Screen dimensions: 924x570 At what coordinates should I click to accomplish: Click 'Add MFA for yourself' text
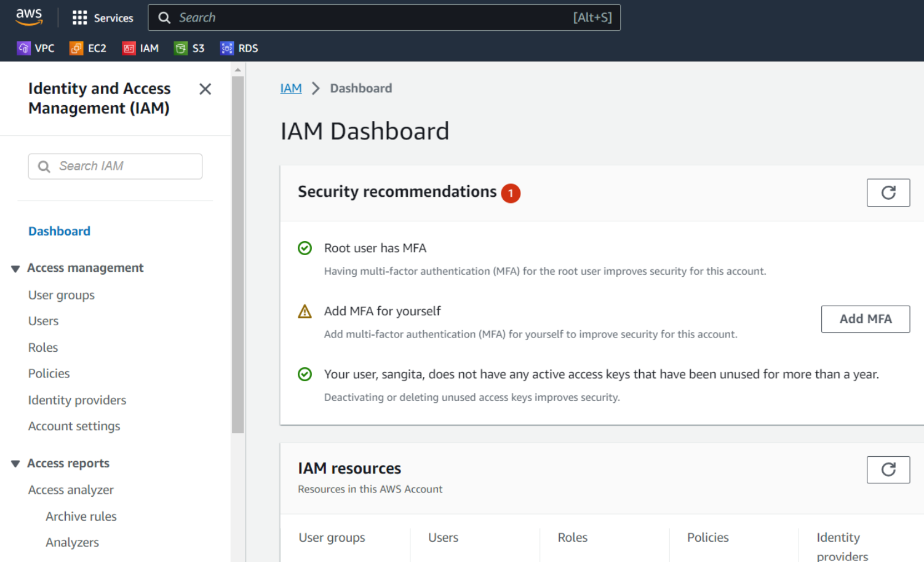[382, 311]
